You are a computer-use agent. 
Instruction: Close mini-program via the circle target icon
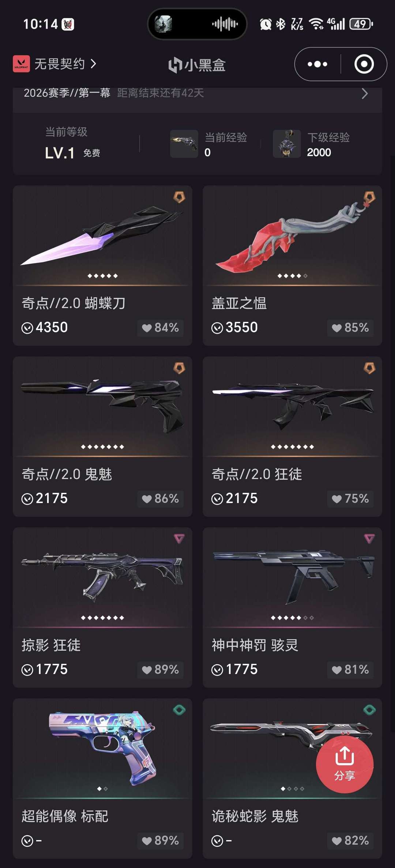click(364, 64)
